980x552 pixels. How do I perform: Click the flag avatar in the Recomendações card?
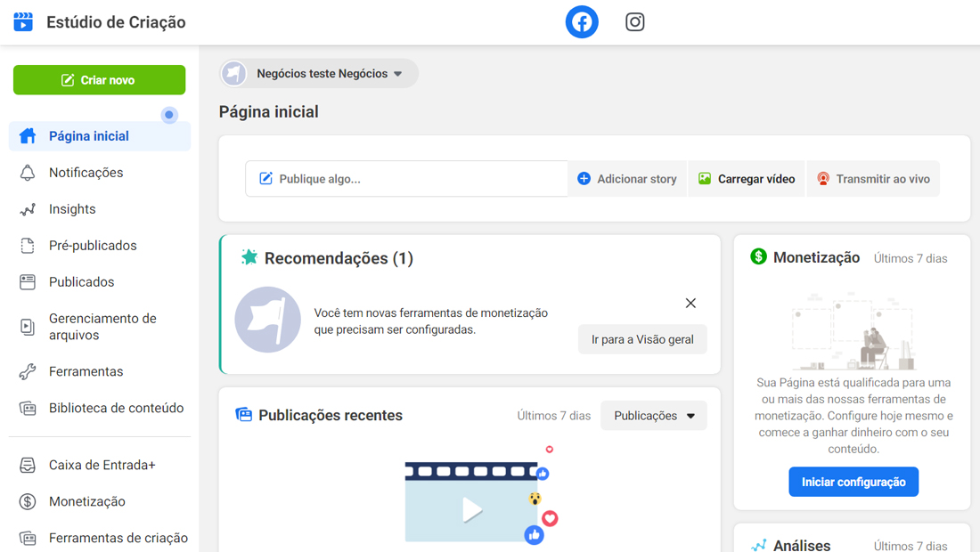coord(267,320)
